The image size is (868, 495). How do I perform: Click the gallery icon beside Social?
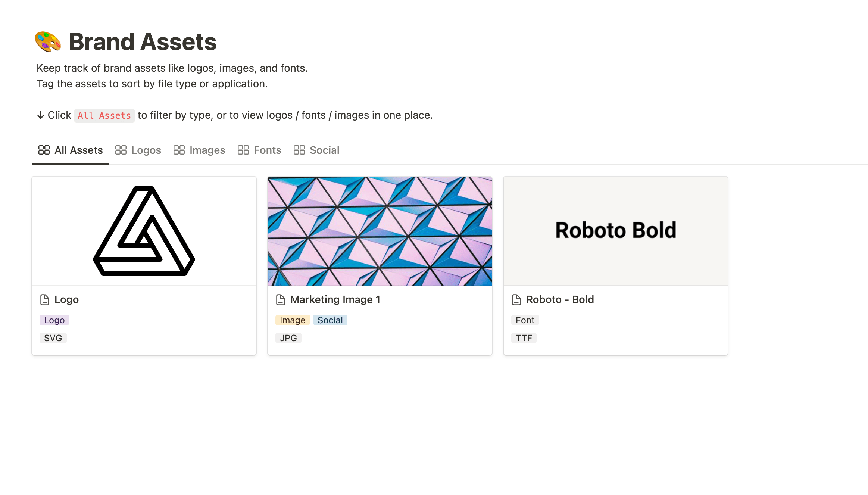pyautogui.click(x=299, y=150)
